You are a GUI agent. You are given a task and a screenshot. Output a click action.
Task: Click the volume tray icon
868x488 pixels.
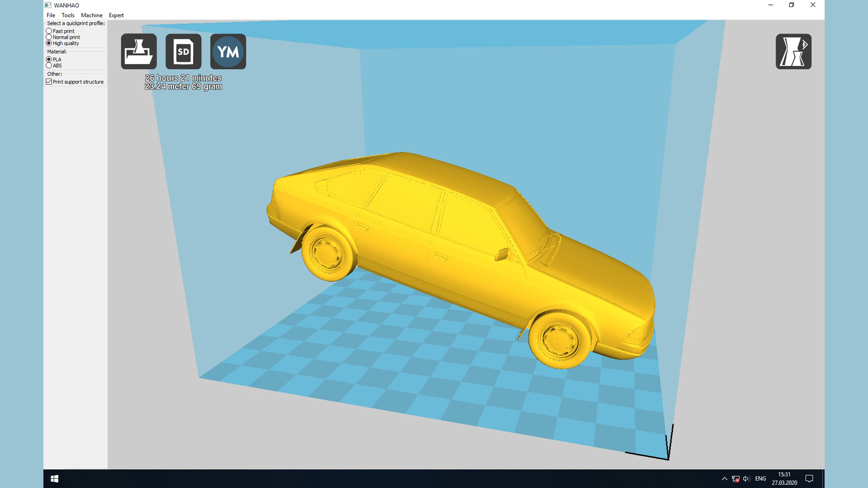746,479
